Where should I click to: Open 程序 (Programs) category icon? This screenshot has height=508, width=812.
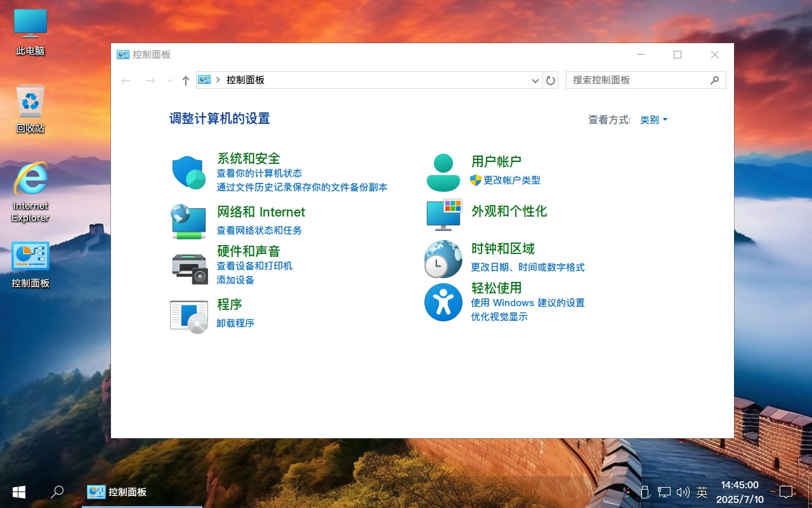pyautogui.click(x=188, y=314)
